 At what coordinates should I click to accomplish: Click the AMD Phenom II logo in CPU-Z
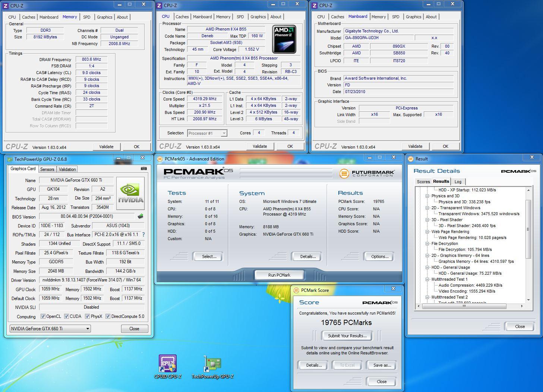pyautogui.click(x=284, y=39)
